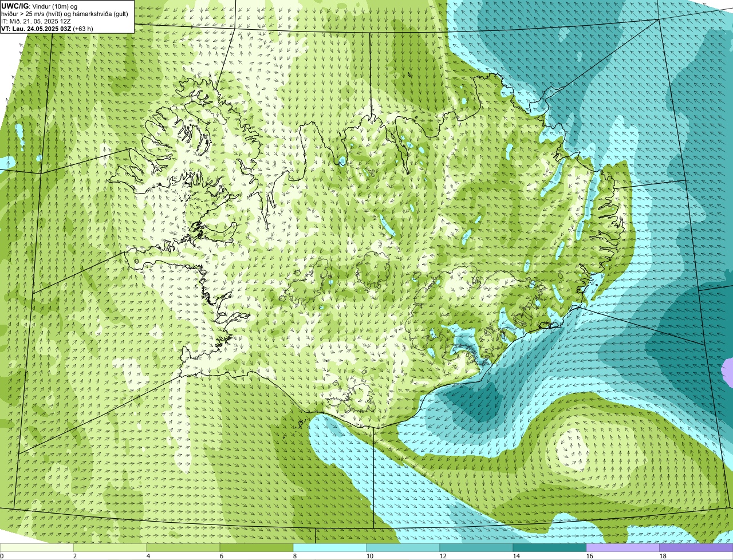Click the 'VT: Lau. 24.05.2025 03Z' valid time

(x=36, y=29)
